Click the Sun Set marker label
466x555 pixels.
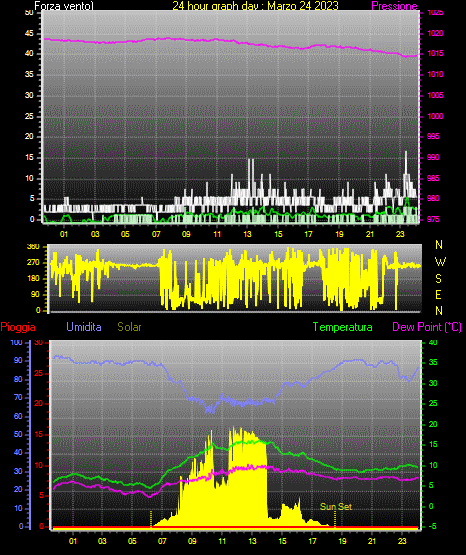[x=336, y=507]
